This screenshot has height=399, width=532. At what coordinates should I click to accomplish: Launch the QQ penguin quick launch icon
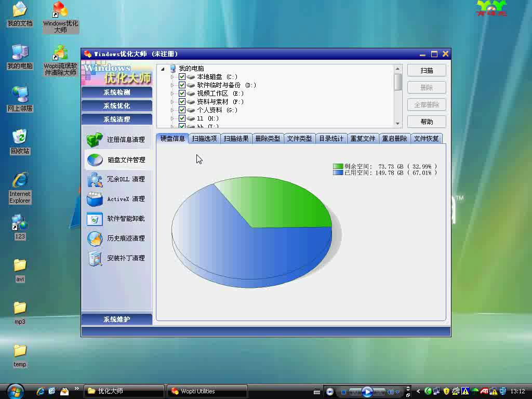click(x=64, y=391)
